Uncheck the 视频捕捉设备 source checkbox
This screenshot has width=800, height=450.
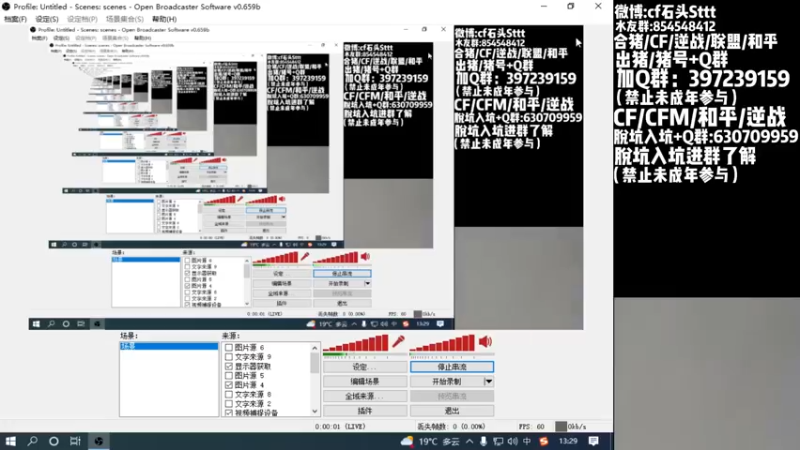click(x=229, y=413)
